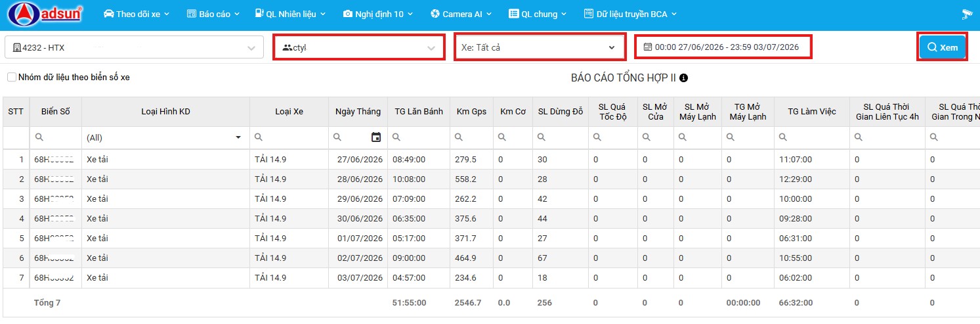Open the Báo cáo menu
This screenshot has height=324, width=980.
[213, 14]
